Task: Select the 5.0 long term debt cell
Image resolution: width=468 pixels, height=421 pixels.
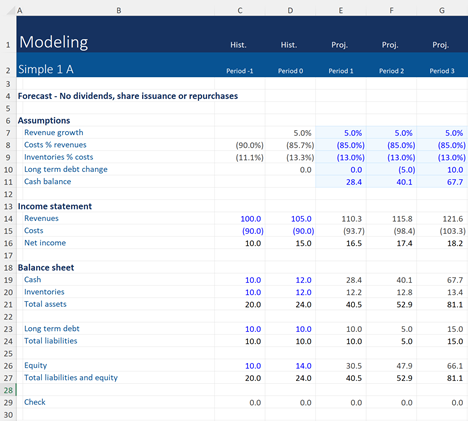Action: tap(391, 329)
